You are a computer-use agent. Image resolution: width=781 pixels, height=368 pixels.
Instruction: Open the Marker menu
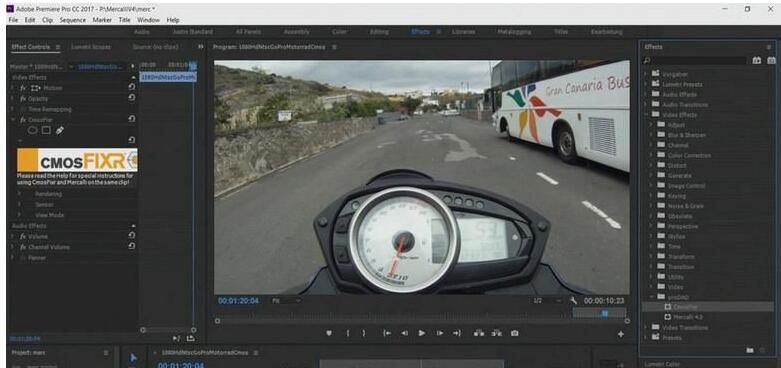tap(102, 20)
